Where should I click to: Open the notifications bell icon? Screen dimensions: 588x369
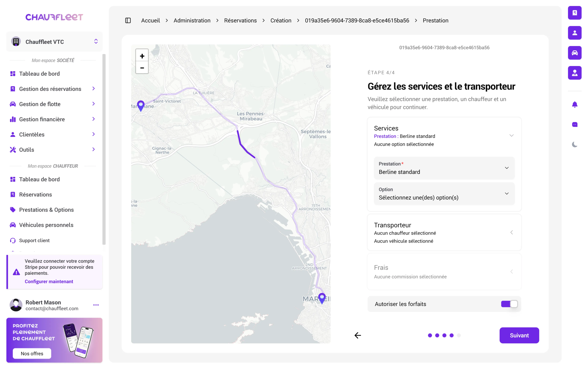(574, 105)
